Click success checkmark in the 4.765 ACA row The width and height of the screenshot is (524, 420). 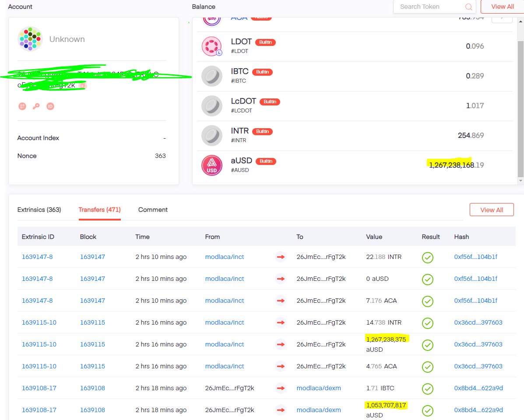[427, 367]
